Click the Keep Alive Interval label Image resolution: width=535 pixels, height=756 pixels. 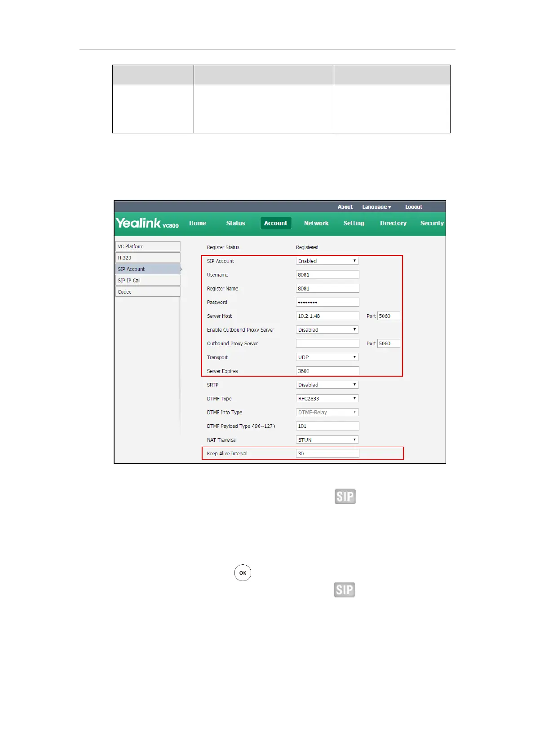click(227, 453)
